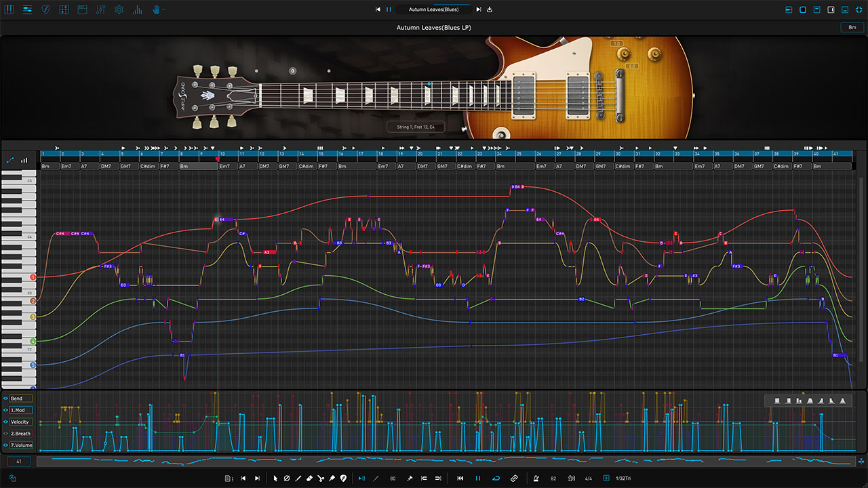Select the eraser tool
Viewport: 868px width, 488px height.
point(309,479)
